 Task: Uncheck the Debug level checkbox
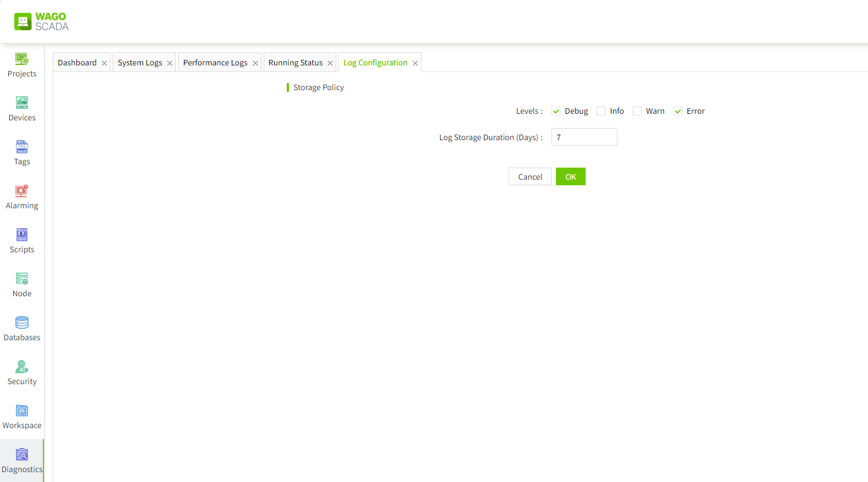click(556, 111)
